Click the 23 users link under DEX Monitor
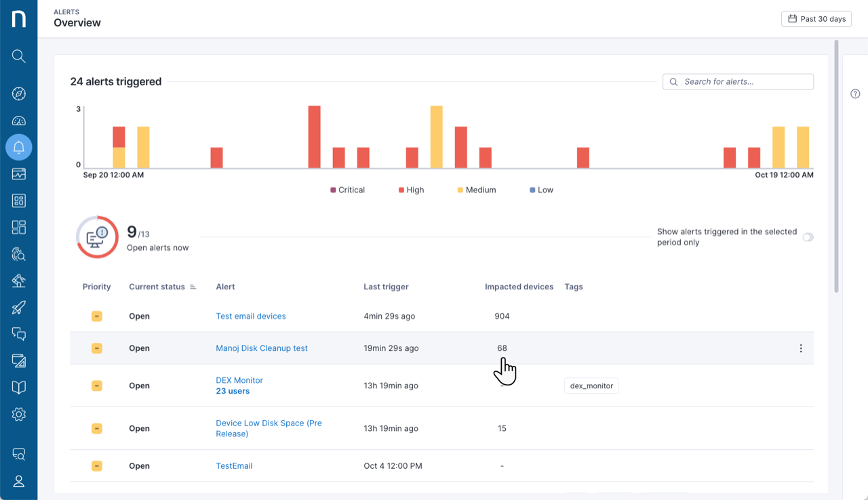Viewport: 868px width, 500px height. pyautogui.click(x=233, y=392)
